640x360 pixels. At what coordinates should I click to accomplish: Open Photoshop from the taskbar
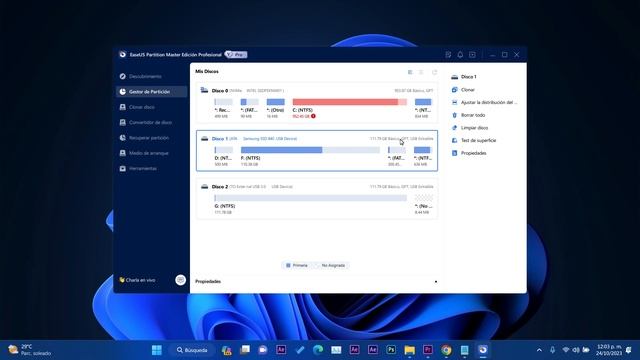click(x=391, y=350)
